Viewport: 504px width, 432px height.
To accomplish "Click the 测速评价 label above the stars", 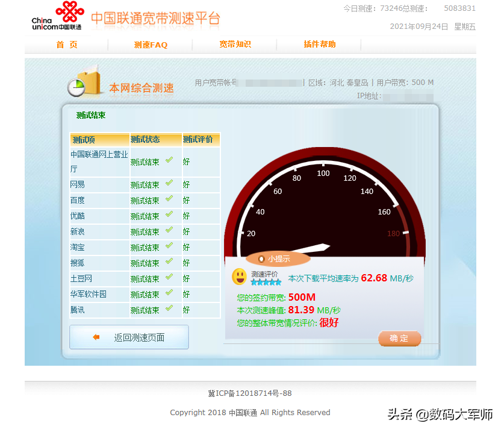I will click(x=264, y=274).
